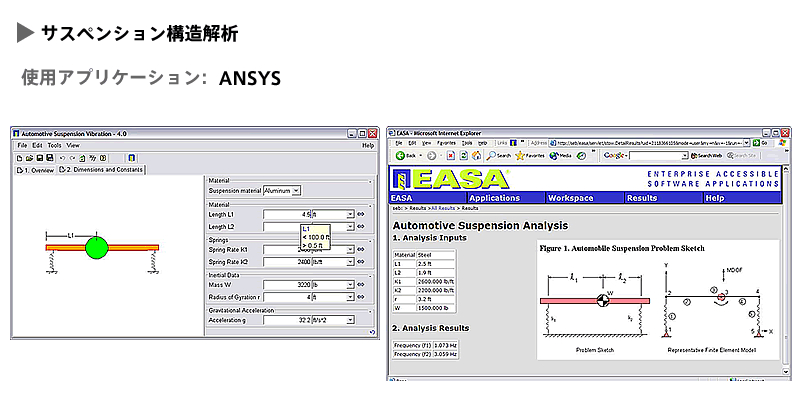800x402 pixels.
Task: Click scroll up arrow on EASA page
Action: (x=786, y=169)
